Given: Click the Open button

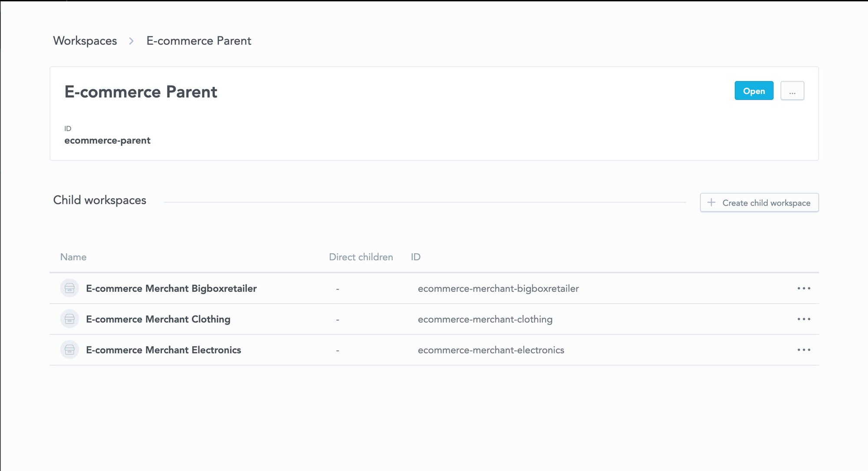Looking at the screenshot, I should (x=754, y=91).
